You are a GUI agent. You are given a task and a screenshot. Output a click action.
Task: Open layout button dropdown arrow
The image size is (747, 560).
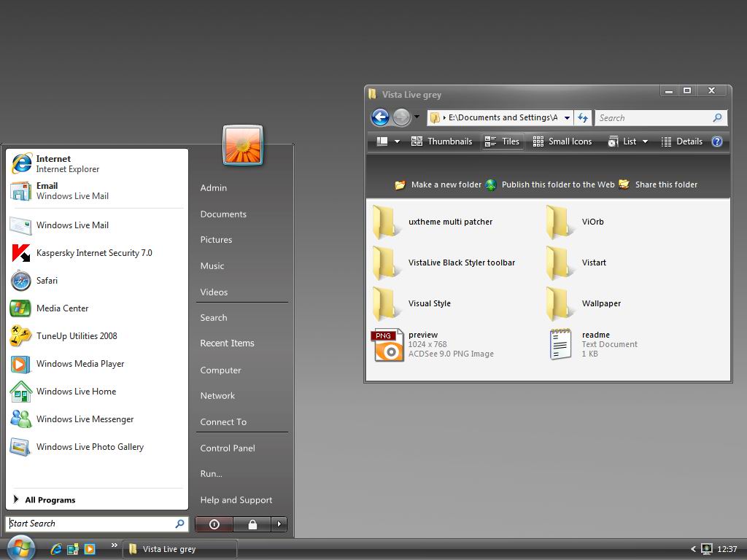point(398,141)
